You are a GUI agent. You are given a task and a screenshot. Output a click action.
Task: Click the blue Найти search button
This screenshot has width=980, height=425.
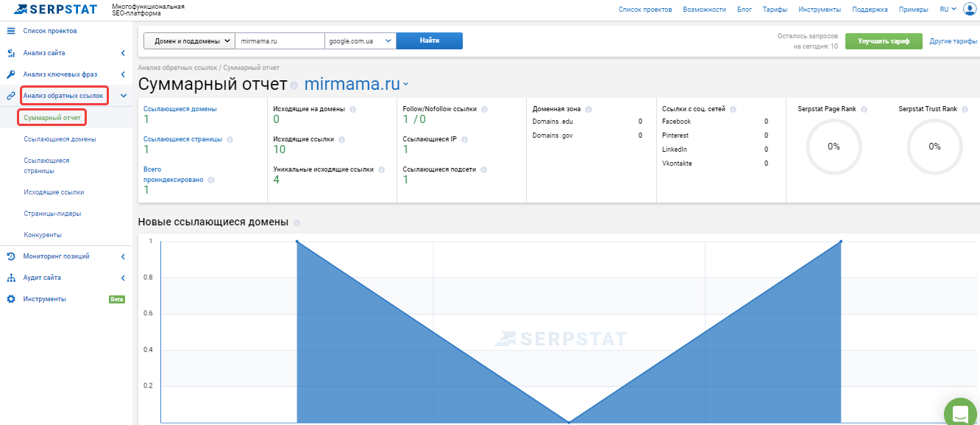point(430,41)
